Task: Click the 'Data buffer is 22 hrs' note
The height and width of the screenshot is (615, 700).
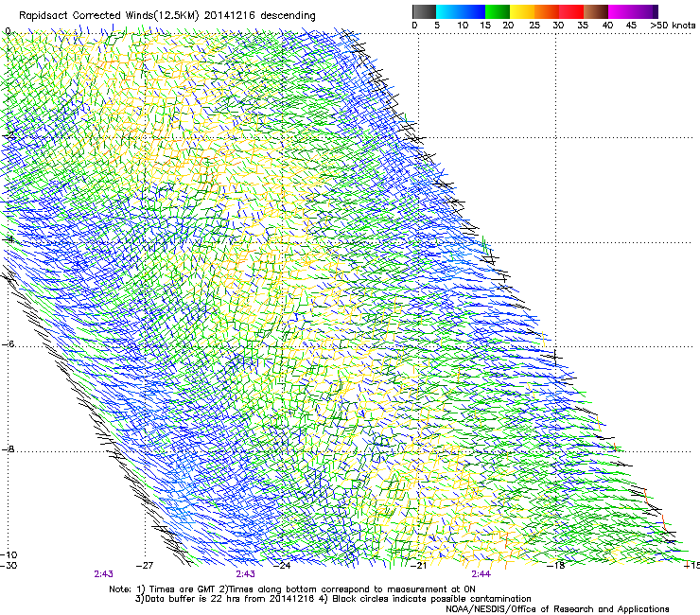Action: coord(226,599)
